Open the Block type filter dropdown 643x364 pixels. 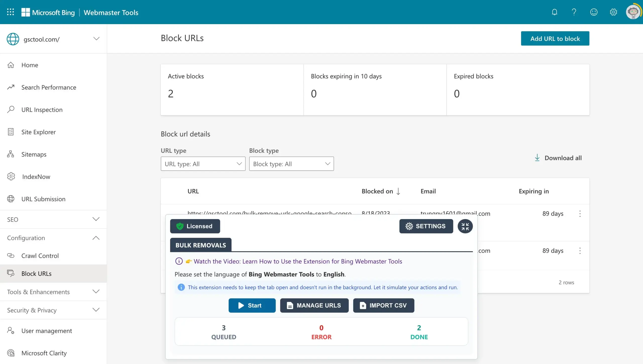291,164
